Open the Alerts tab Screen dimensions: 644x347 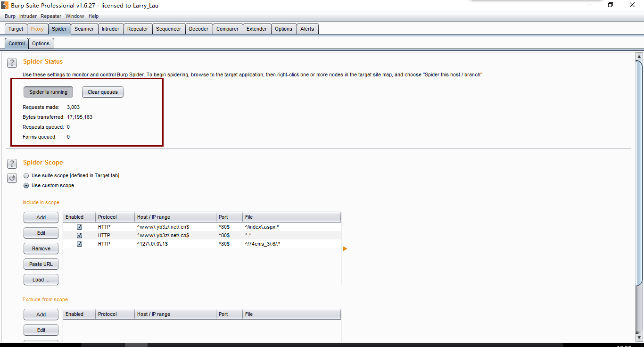coord(307,29)
